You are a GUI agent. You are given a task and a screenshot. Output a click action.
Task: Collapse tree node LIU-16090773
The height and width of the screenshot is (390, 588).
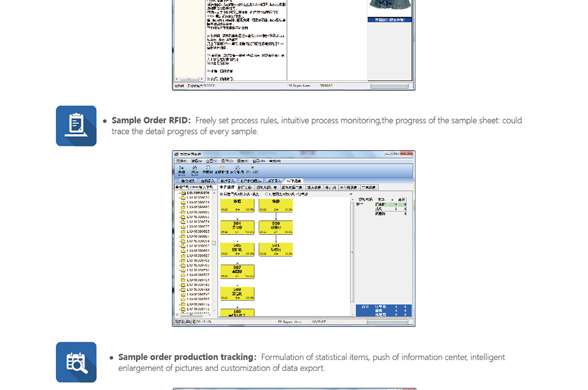180,309
